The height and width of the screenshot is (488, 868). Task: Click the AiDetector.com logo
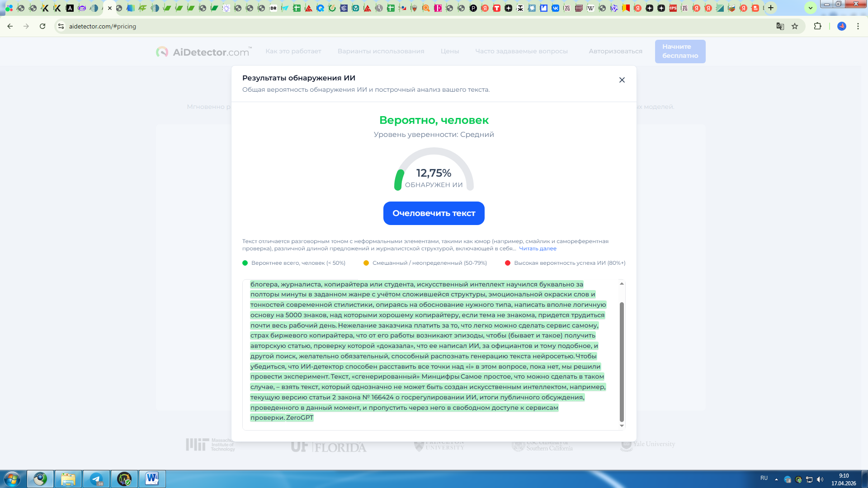203,52
